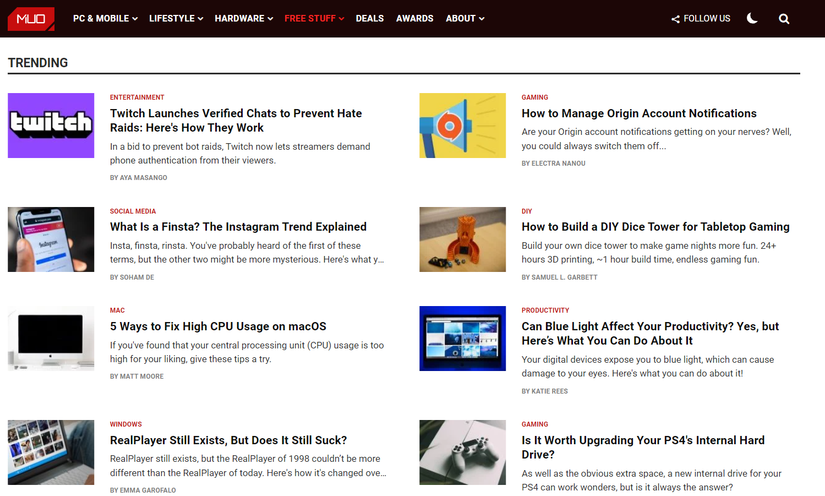The image size is (825, 496).
Task: Select the Productivity category label
Action: [x=545, y=310]
